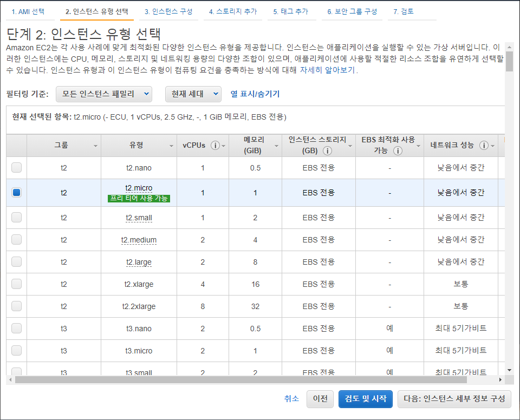520x420 pixels.
Task: Click the horizontal scrollbar right arrow
Action: tap(500, 379)
